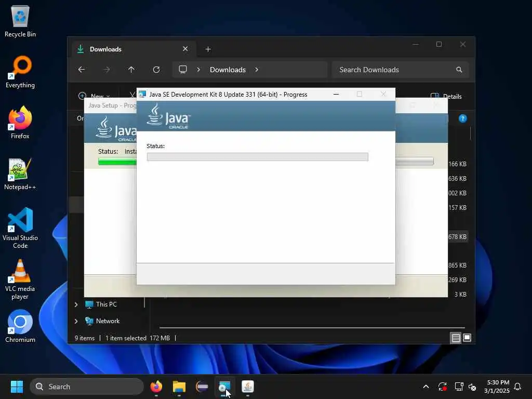Expand the chevron before Downloads in the address bar
The width and height of the screenshot is (532, 399).
(198, 70)
